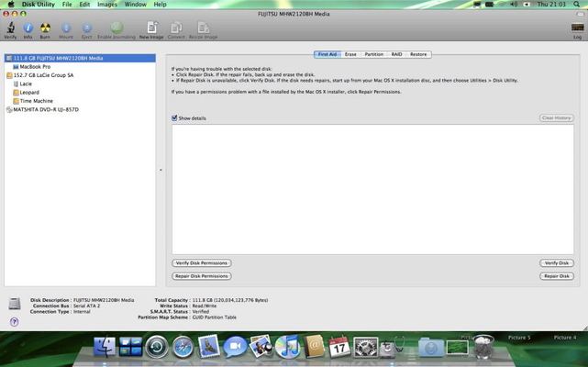Click the Verify Disk button
Image resolution: width=588 pixels, height=367 pixels.
pos(557,263)
